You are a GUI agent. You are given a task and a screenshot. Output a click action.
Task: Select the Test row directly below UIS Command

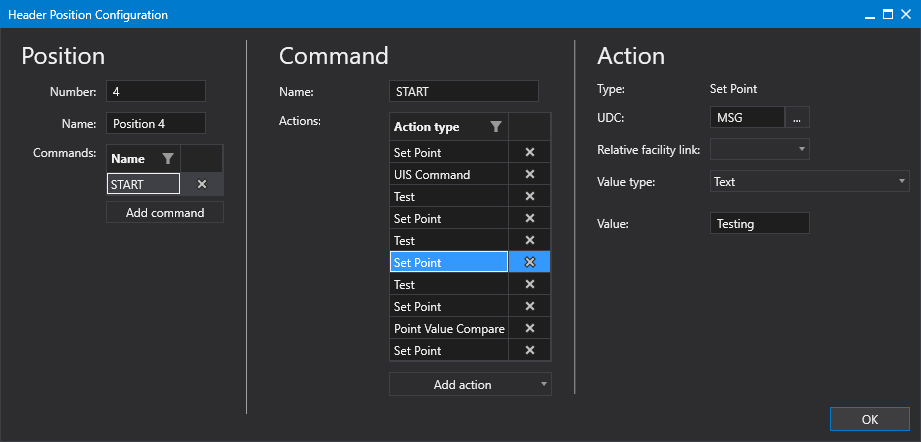[x=449, y=197]
